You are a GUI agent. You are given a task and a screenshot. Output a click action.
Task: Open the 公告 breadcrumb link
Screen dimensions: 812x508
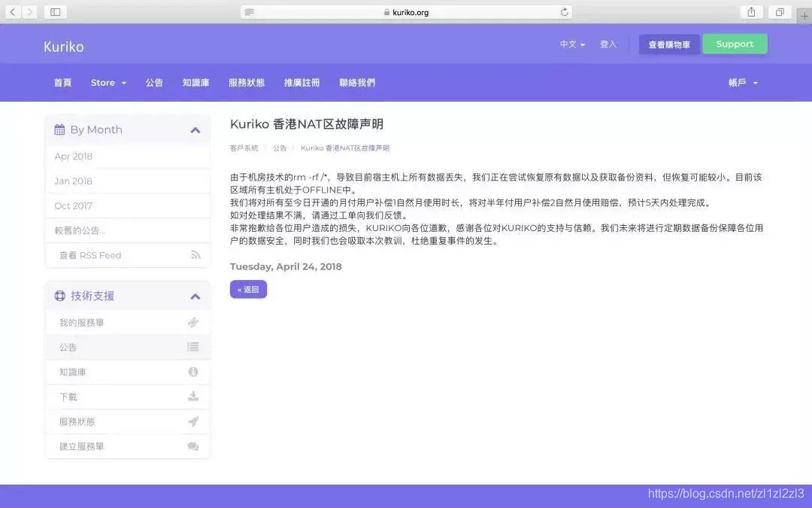point(280,148)
